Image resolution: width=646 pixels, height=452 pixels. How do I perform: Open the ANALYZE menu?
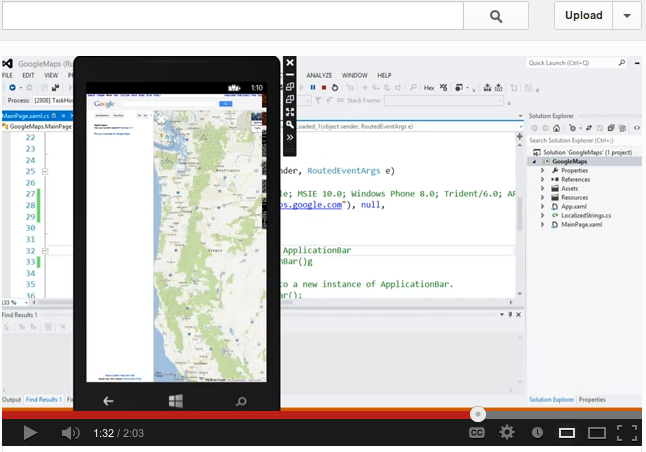click(x=319, y=75)
